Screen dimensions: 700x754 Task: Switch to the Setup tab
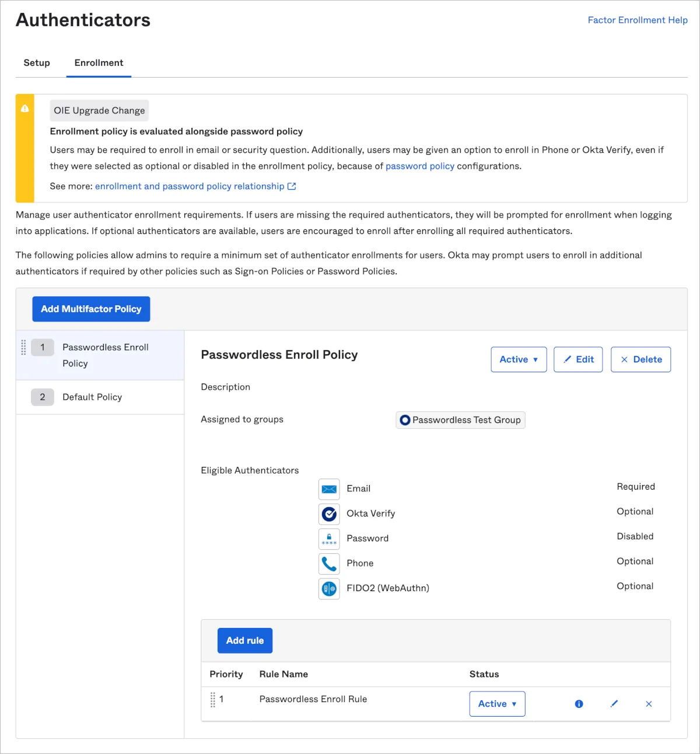(37, 63)
